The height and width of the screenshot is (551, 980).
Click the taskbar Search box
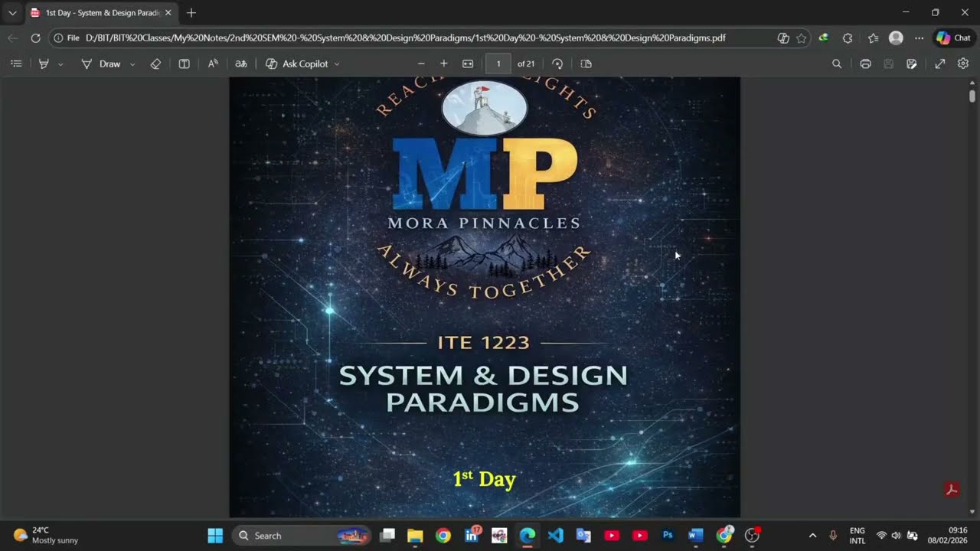[301, 535]
